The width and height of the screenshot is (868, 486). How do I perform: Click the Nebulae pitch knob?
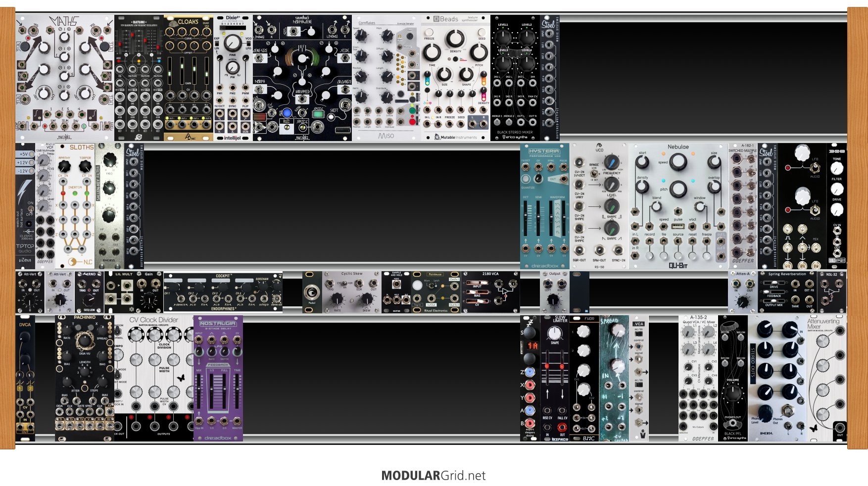coord(678,189)
